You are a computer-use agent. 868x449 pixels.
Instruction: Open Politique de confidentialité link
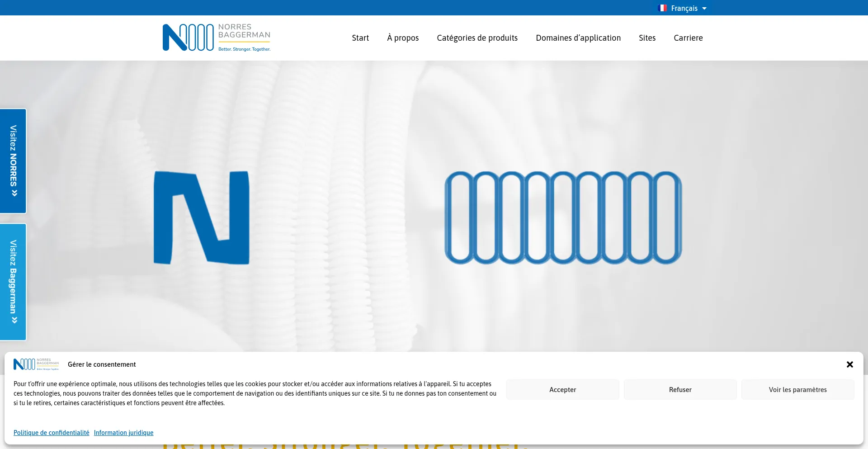[52, 433]
